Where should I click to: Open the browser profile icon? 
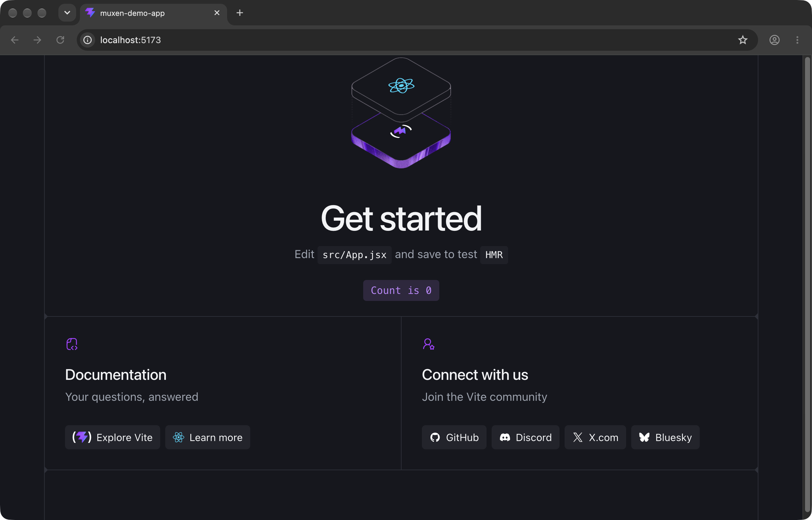click(x=774, y=40)
